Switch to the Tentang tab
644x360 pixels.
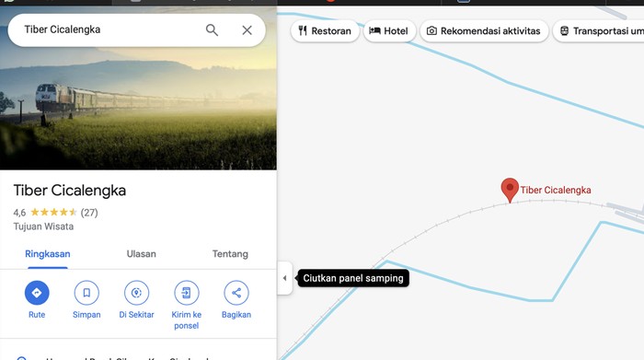click(x=230, y=254)
